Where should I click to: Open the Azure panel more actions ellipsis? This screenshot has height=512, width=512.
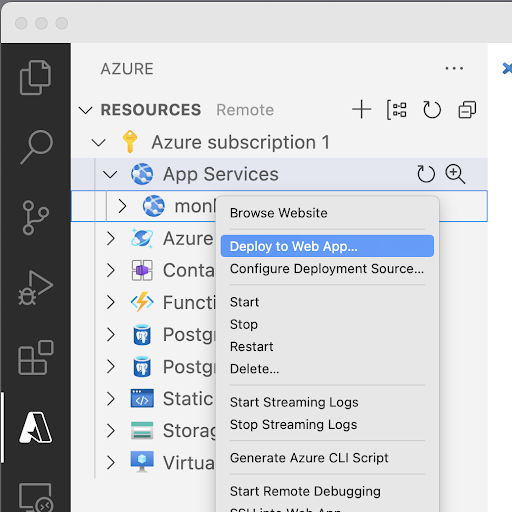pyautogui.click(x=454, y=68)
